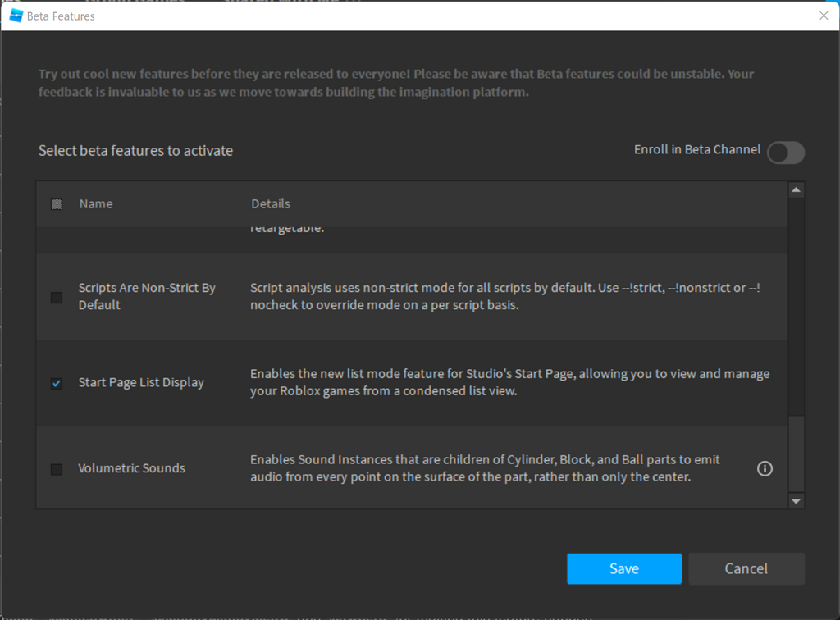Click the Details column header
Viewport: 840px width, 620px height.
point(271,203)
